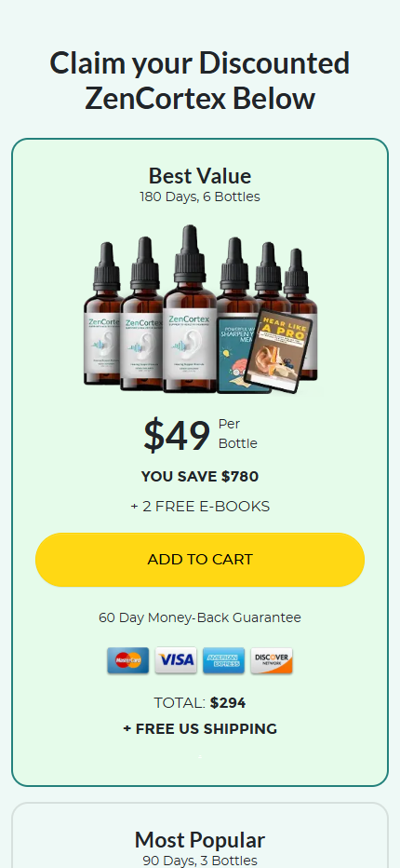This screenshot has width=400, height=868.
Task: Select the Most Popular package heading
Action: tap(200, 840)
